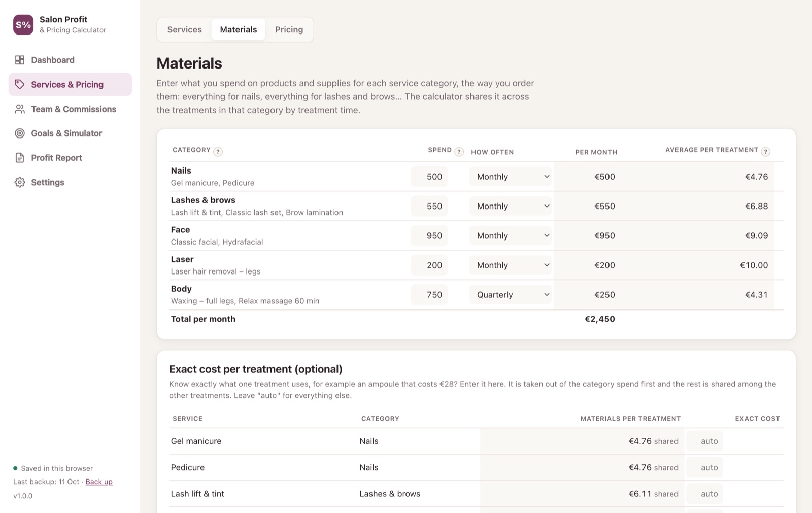Click the Settings gear icon
The width and height of the screenshot is (812, 513).
20,182
